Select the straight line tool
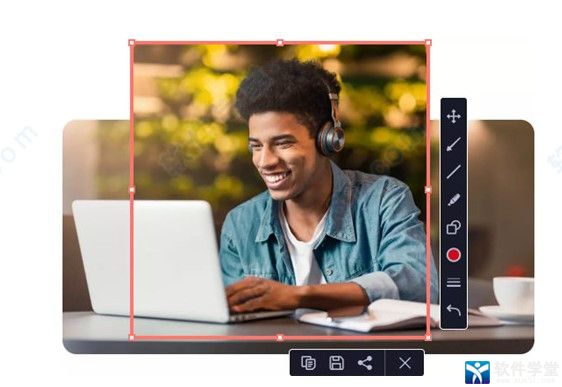562x387 pixels. point(453,172)
